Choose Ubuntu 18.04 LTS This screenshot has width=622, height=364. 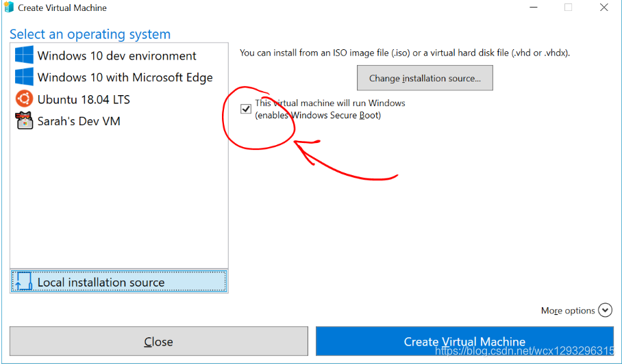119,99
